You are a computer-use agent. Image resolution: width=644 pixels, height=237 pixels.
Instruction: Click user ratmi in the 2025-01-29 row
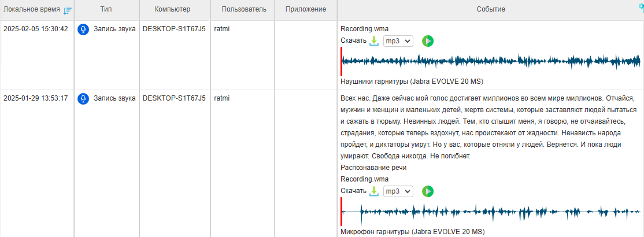click(x=222, y=99)
